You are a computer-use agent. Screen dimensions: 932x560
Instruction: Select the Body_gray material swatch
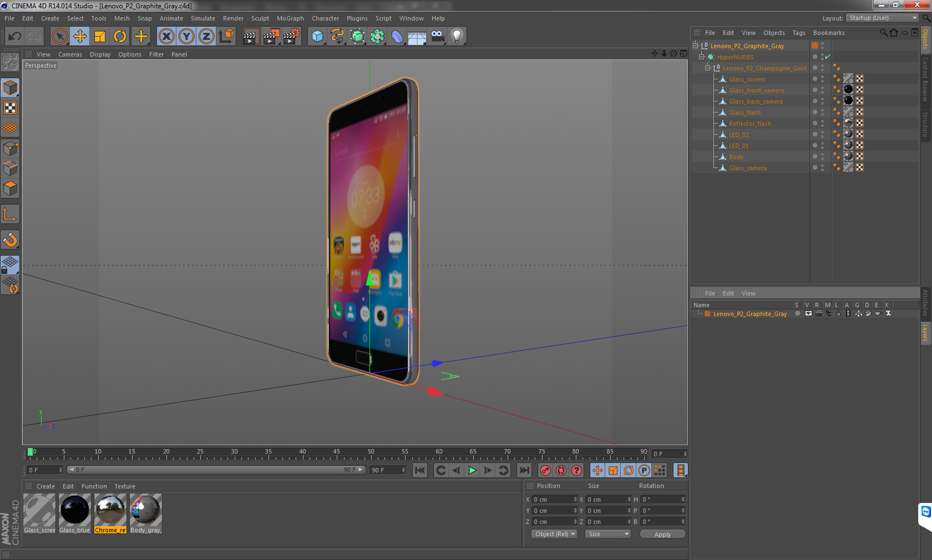(x=146, y=513)
